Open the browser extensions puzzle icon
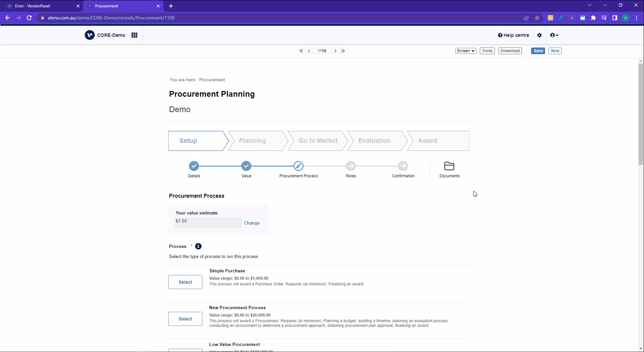Image resolution: width=644 pixels, height=352 pixels. coord(593,18)
